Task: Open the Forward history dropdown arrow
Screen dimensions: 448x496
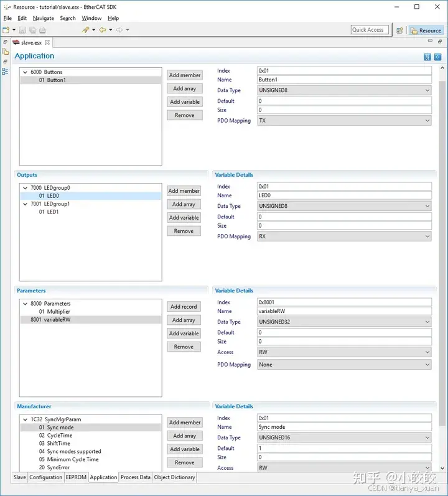Action: click(128, 30)
